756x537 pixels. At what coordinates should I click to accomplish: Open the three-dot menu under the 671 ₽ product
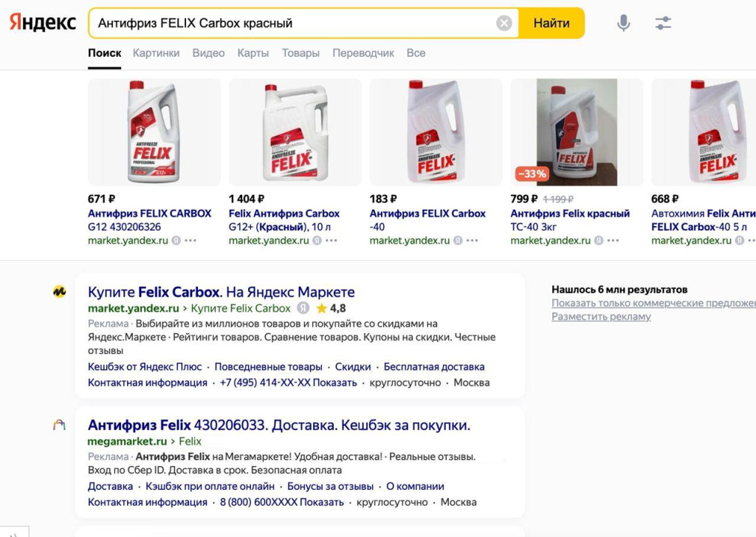pyautogui.click(x=190, y=241)
